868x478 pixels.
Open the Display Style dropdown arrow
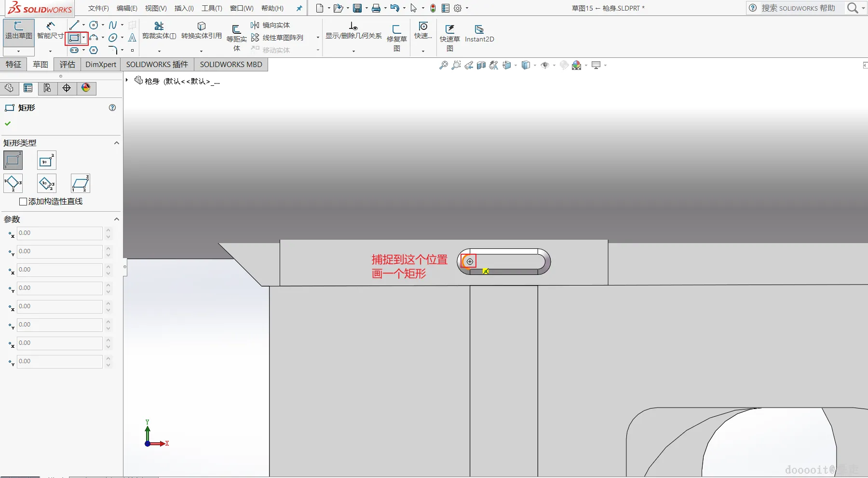pyautogui.click(x=535, y=65)
